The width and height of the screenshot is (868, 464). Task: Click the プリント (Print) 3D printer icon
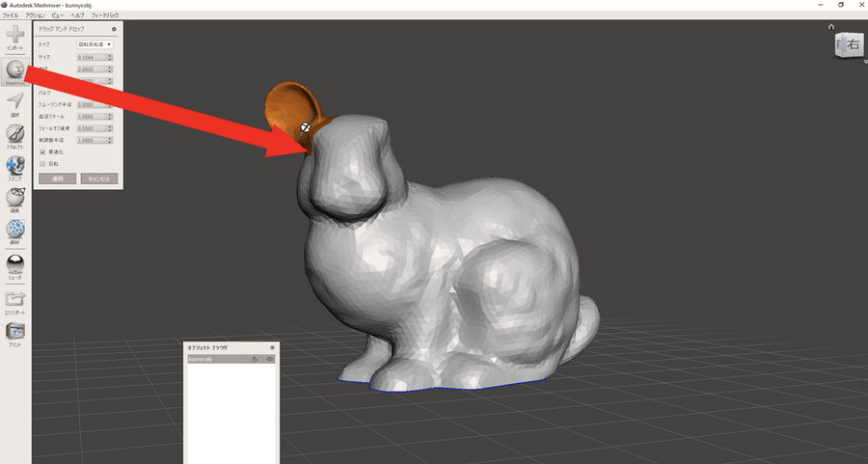tap(14, 331)
